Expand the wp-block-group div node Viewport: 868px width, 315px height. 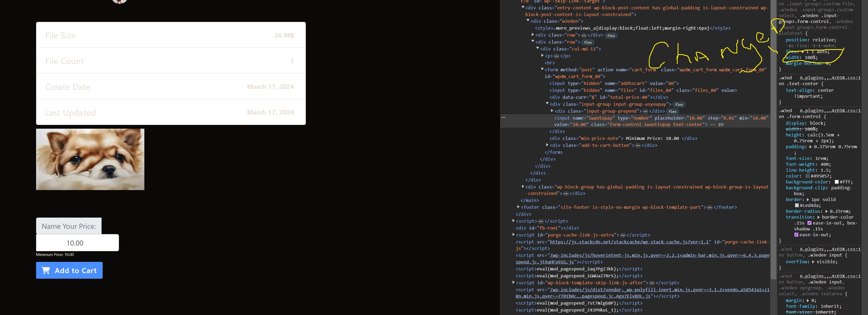(523, 186)
